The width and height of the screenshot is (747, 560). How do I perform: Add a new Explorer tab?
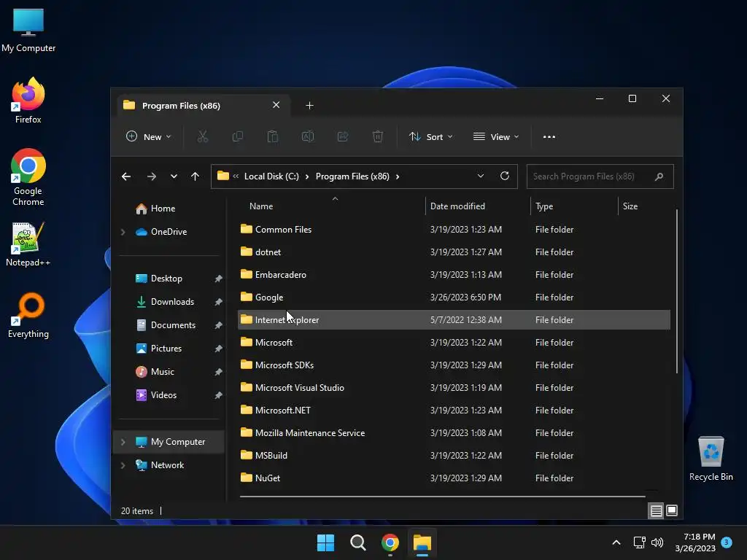(x=309, y=106)
